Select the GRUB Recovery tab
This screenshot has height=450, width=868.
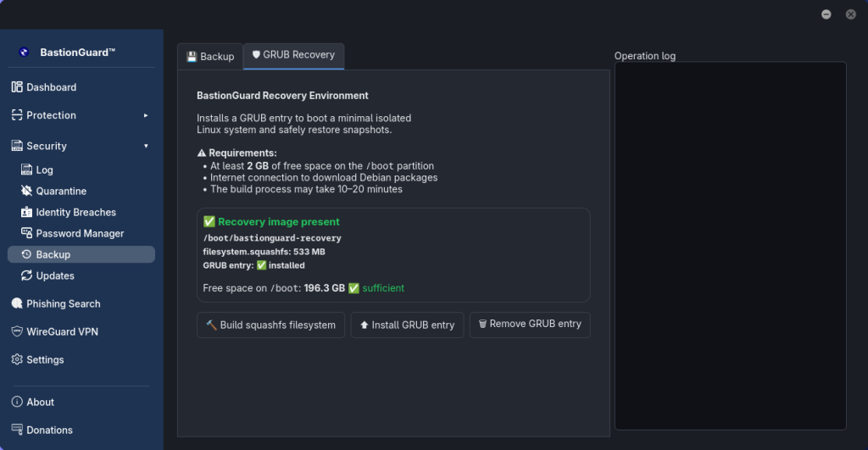(294, 55)
